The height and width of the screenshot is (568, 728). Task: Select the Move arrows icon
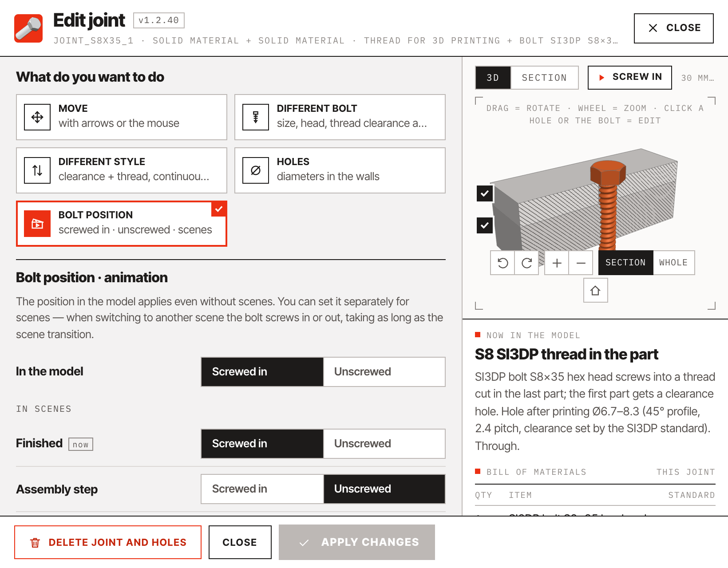click(x=37, y=117)
